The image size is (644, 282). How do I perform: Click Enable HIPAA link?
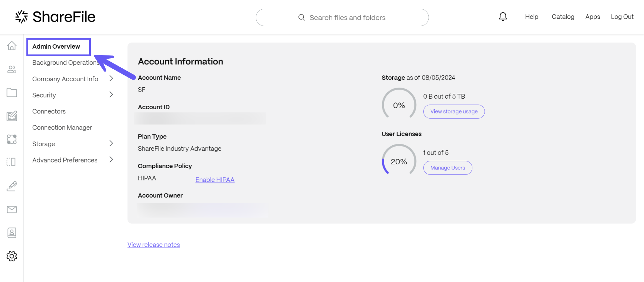215,180
